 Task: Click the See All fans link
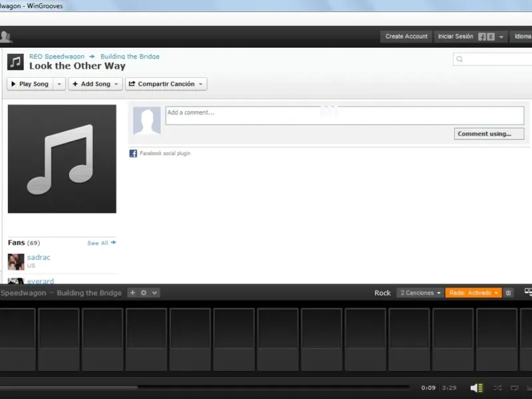pyautogui.click(x=97, y=243)
